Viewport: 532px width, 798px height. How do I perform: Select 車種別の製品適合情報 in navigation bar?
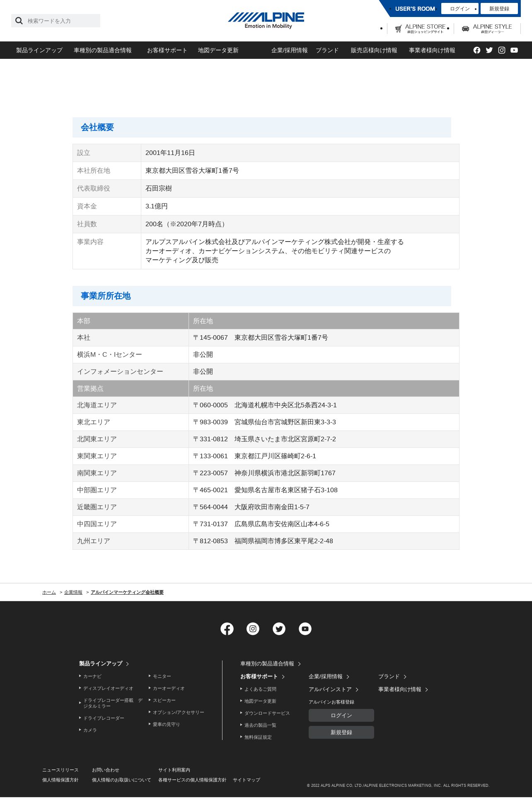(x=103, y=50)
